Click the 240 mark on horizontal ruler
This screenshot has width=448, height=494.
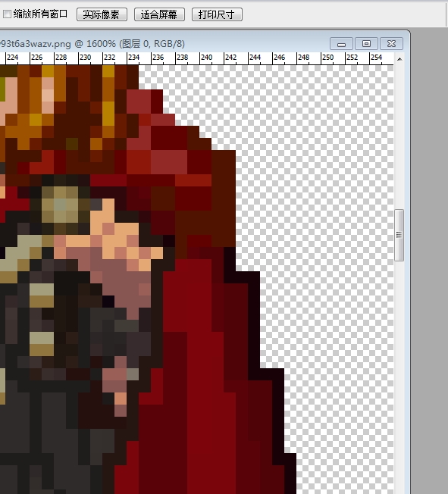tap(206, 58)
